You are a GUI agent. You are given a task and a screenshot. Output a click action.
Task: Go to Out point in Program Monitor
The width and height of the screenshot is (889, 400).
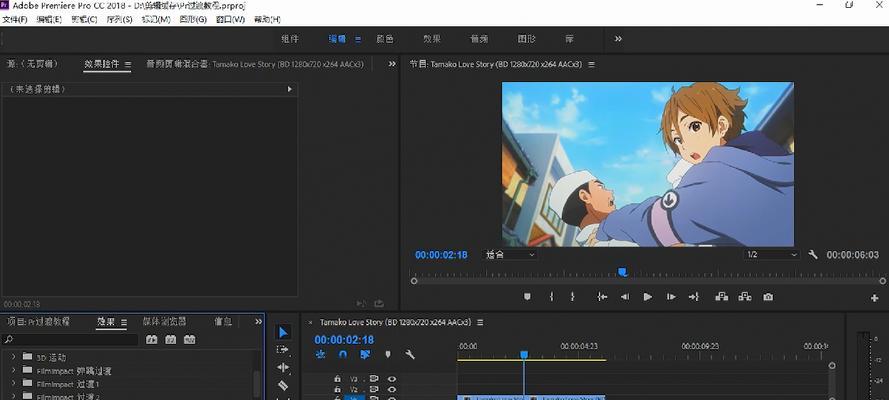[694, 296]
